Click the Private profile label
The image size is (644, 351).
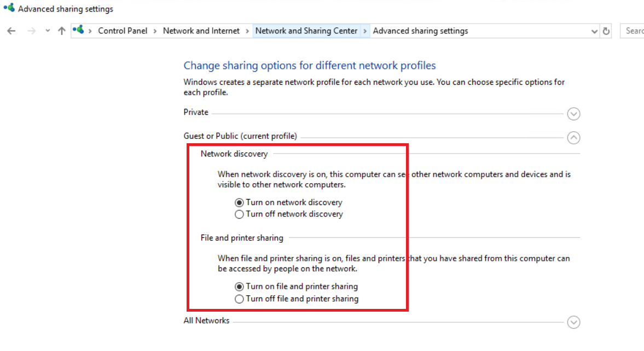coord(196,112)
